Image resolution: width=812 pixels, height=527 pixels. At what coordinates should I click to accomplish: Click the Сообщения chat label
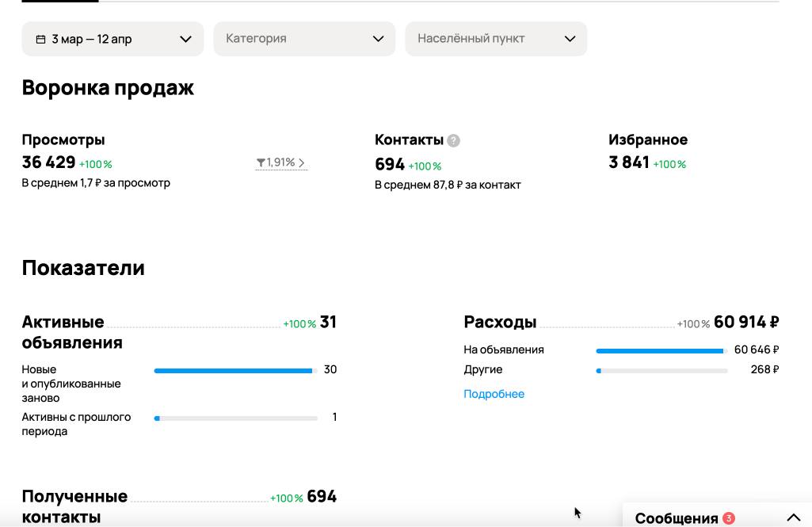coord(676,518)
